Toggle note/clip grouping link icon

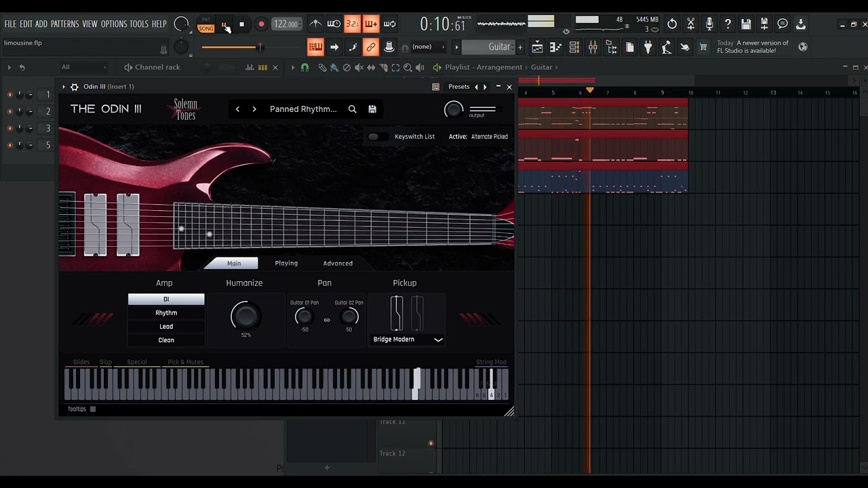(x=370, y=47)
